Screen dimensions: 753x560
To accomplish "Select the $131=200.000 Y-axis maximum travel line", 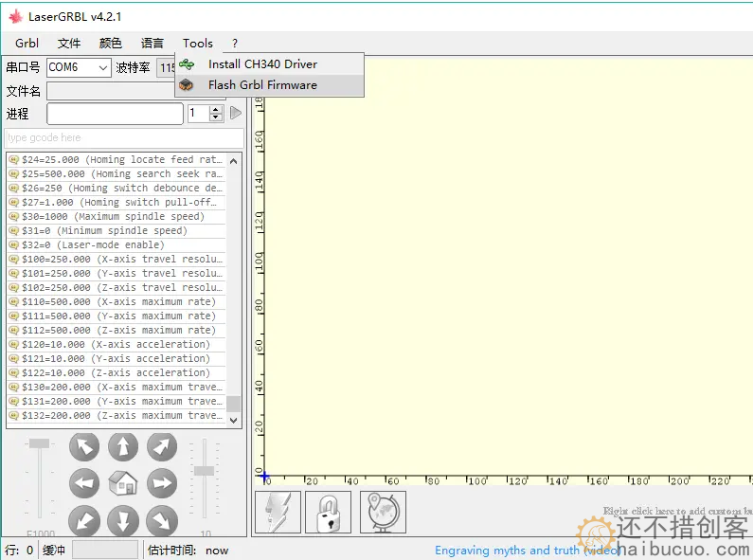I will pyautogui.click(x=117, y=402).
